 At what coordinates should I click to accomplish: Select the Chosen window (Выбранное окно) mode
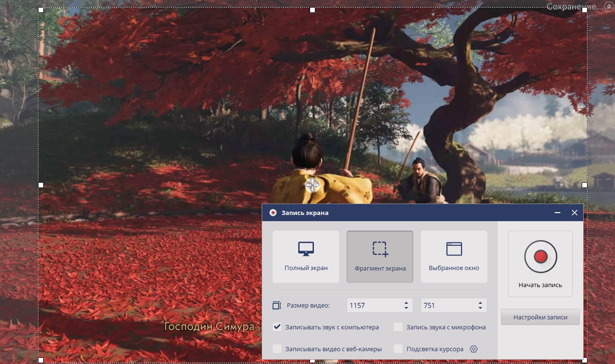(x=454, y=257)
